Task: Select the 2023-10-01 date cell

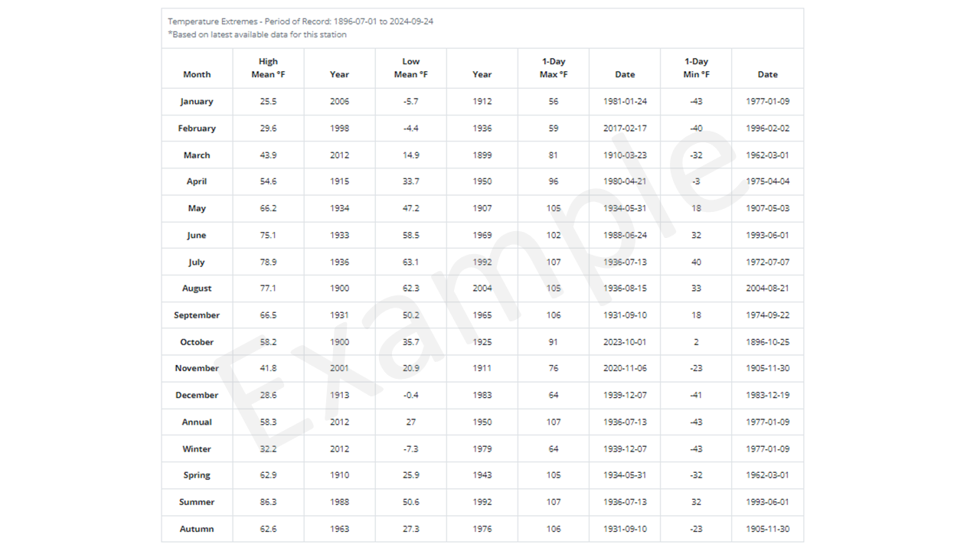Action: click(625, 342)
